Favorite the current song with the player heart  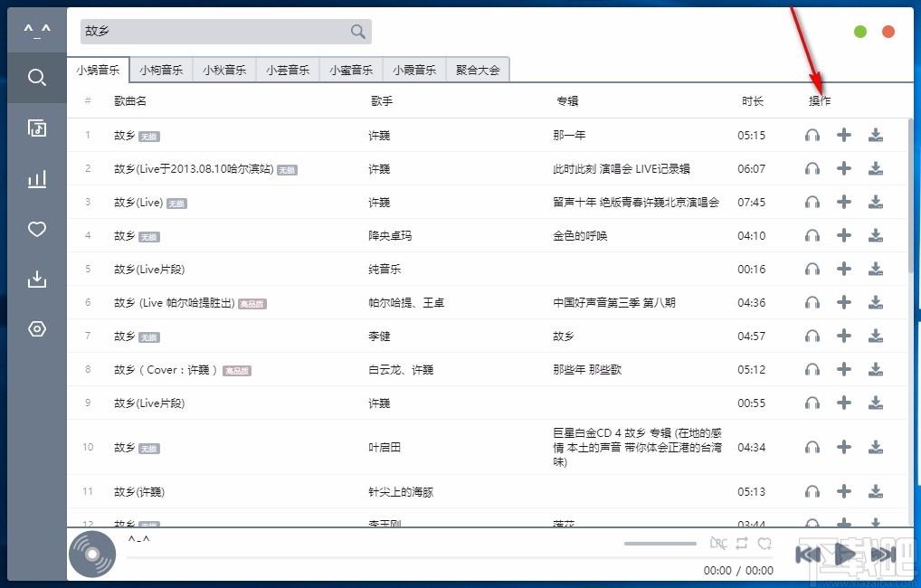point(764,544)
